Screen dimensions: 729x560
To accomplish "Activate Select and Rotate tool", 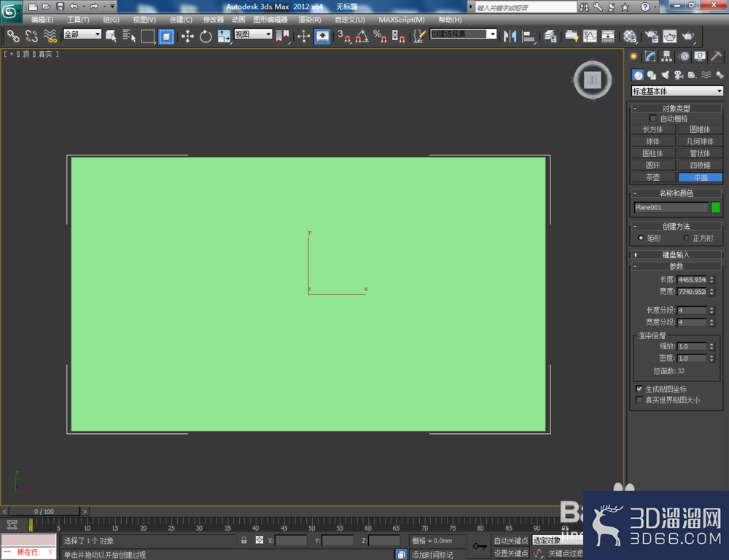I will (206, 36).
